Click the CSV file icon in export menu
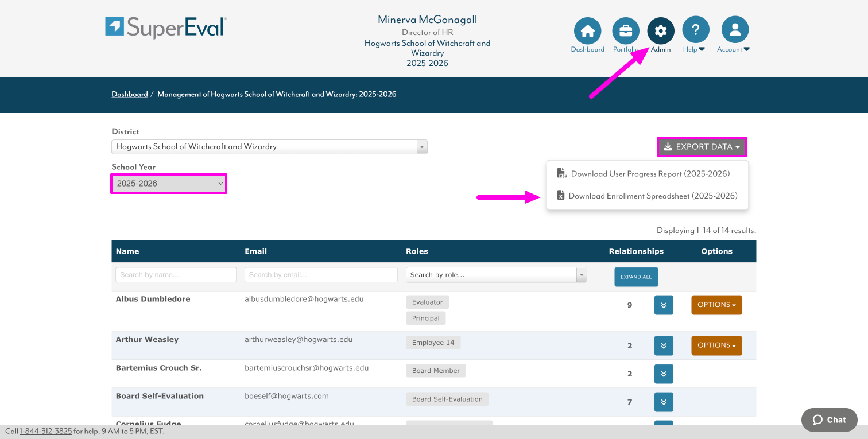Screen dimensions: 868x439 point(562,173)
